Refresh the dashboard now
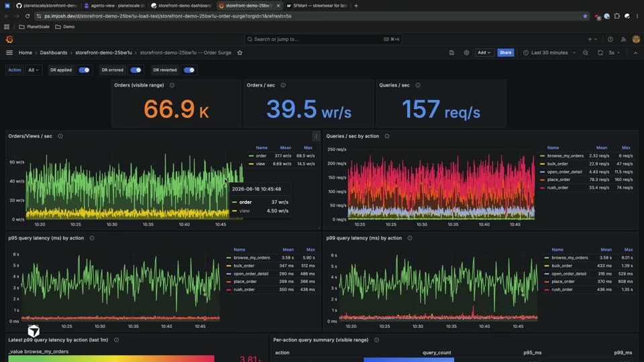The width and height of the screenshot is (644, 362). [600, 52]
